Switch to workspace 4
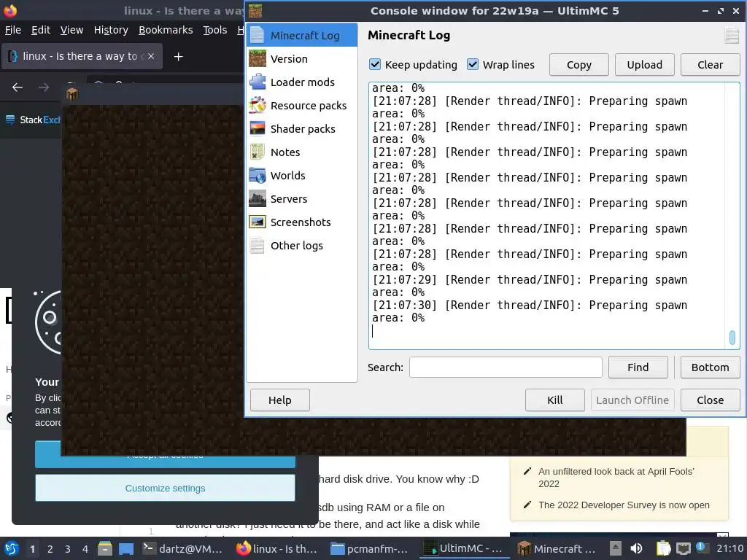 coord(85,549)
